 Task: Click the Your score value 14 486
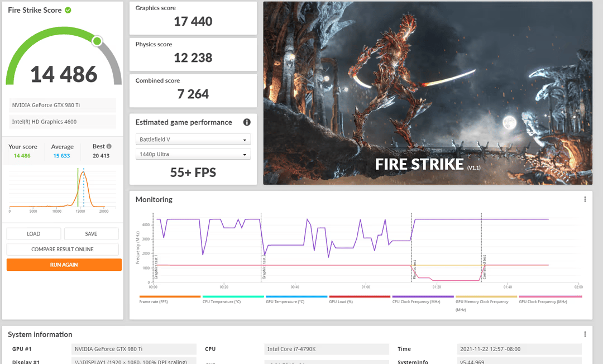click(22, 156)
